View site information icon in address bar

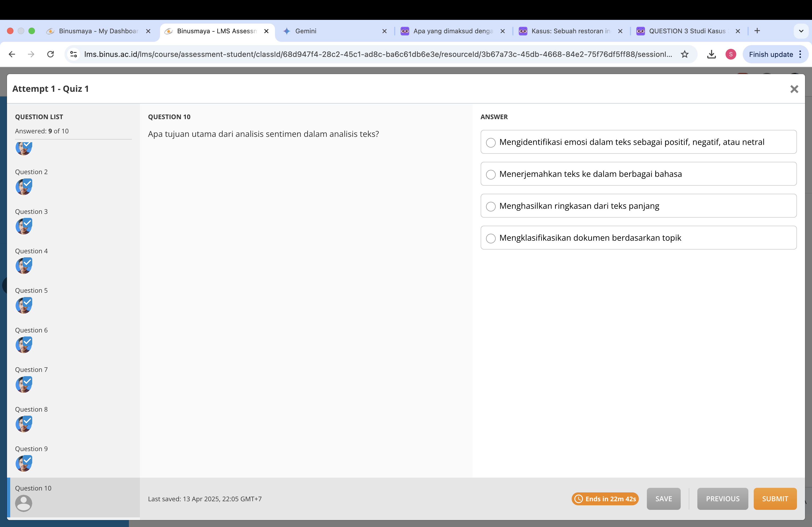tap(74, 54)
